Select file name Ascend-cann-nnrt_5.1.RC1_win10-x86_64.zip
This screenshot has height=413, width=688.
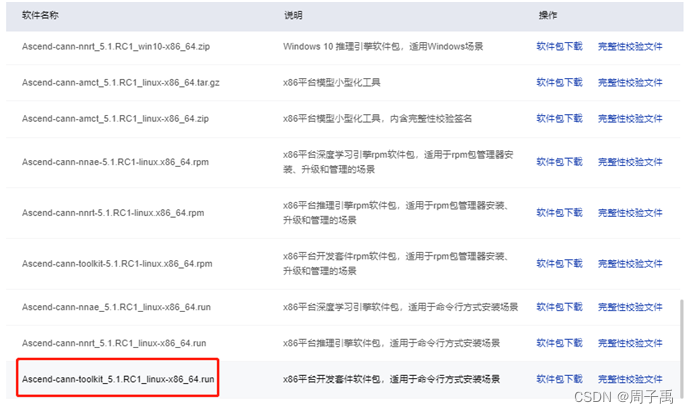(x=116, y=46)
